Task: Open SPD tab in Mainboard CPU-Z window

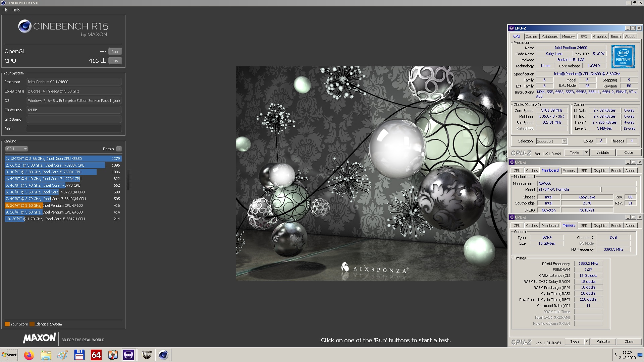Action: pyautogui.click(x=584, y=171)
